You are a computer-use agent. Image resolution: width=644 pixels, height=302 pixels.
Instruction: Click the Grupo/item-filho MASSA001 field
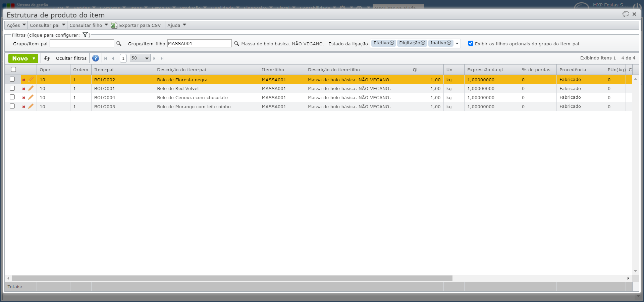pos(199,43)
